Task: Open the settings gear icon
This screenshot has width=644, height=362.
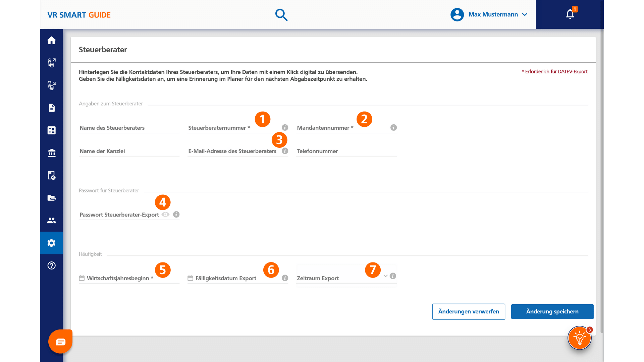Action: coord(51,243)
